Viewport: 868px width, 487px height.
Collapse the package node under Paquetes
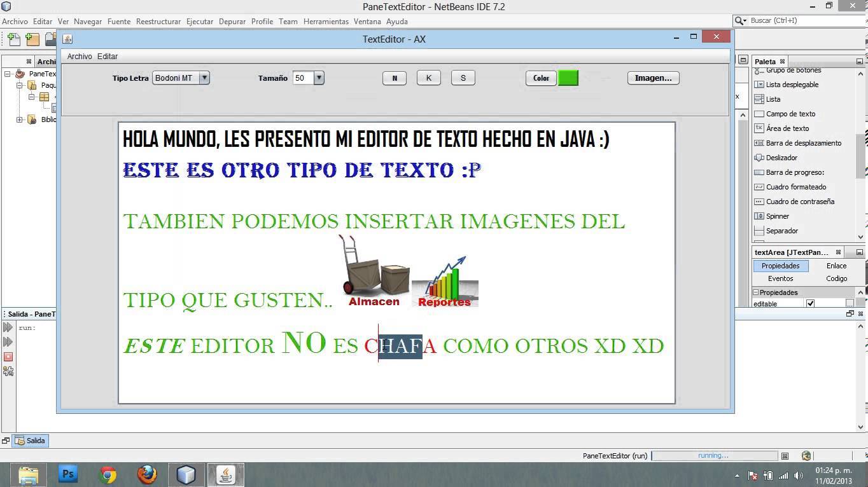31,97
